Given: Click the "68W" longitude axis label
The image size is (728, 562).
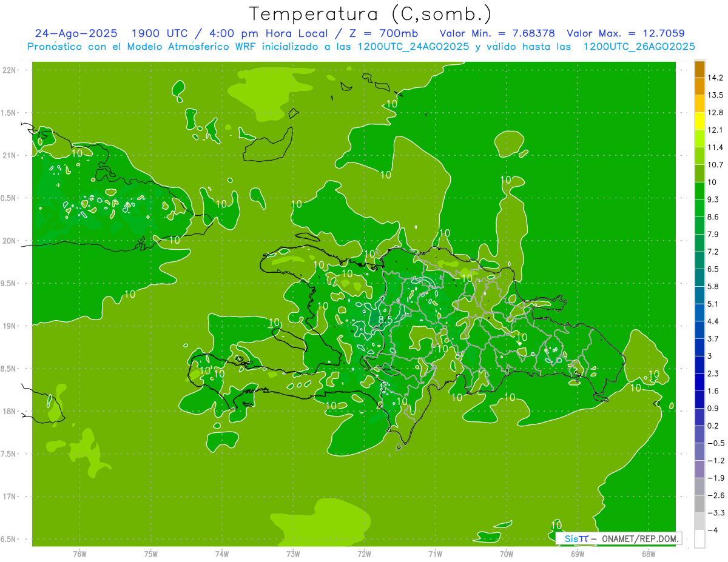Looking at the screenshot, I should coord(649,554).
